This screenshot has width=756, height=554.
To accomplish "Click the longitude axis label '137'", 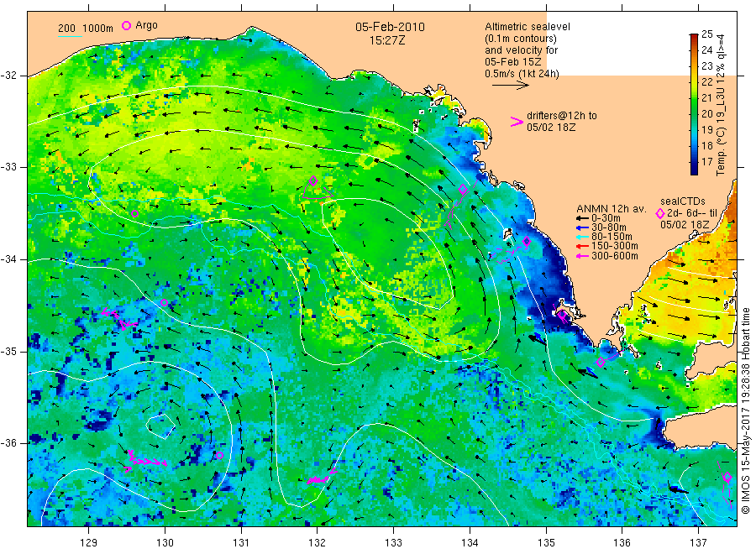I will point(699,543).
